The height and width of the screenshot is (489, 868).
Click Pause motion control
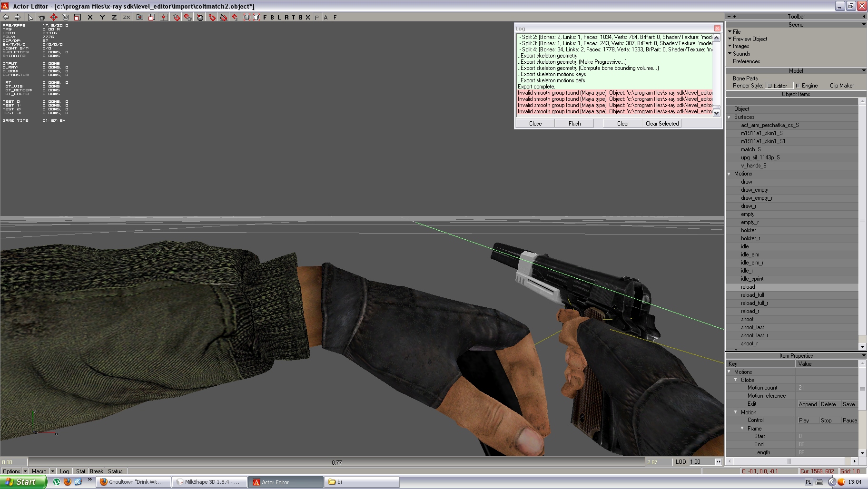click(x=849, y=421)
